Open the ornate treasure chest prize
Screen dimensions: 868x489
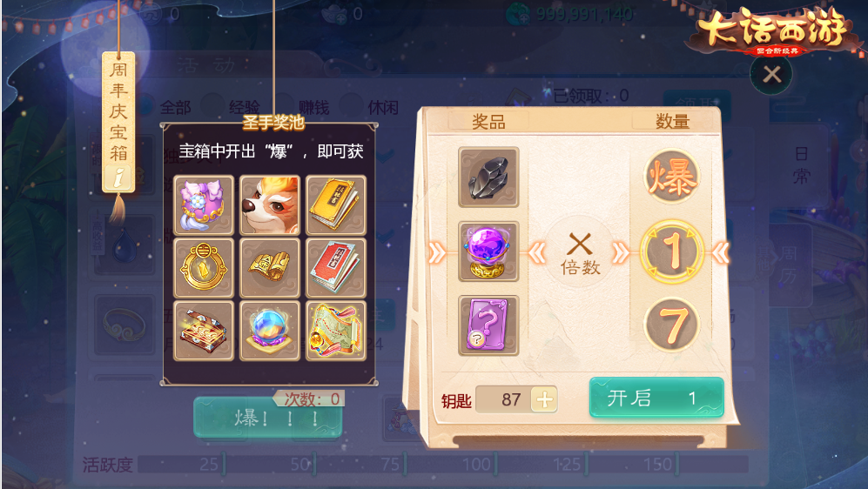204,331
